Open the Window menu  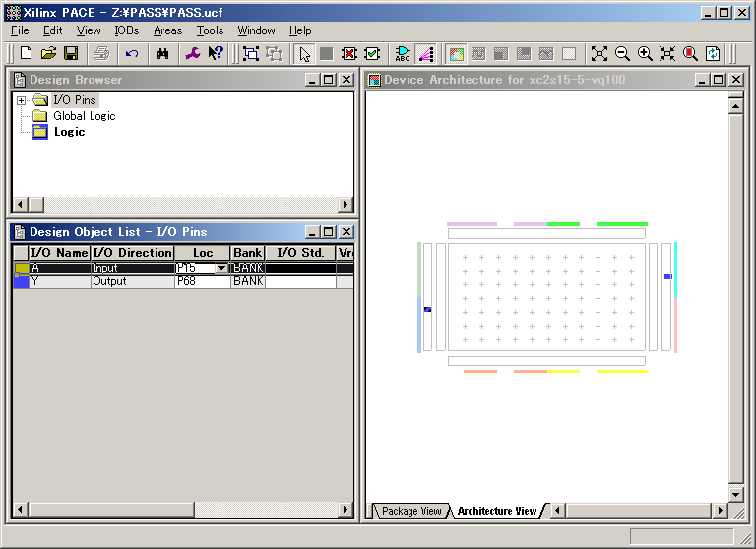pyautogui.click(x=256, y=30)
